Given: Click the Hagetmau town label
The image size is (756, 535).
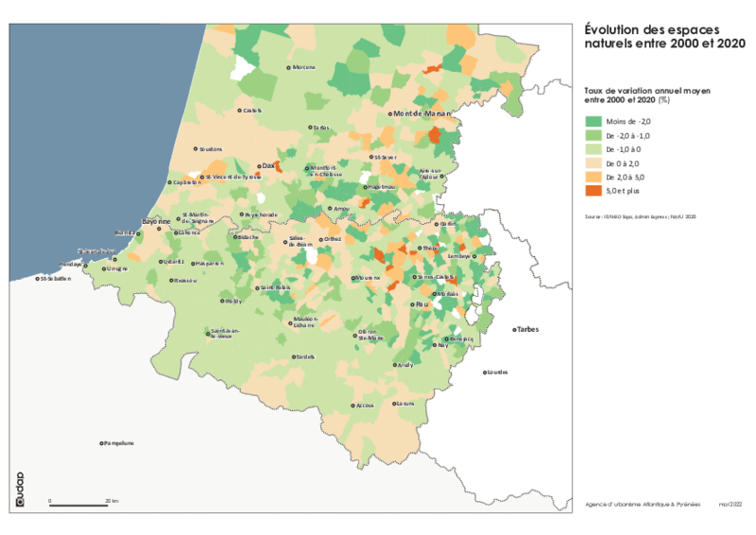Looking at the screenshot, I should pyautogui.click(x=382, y=187).
